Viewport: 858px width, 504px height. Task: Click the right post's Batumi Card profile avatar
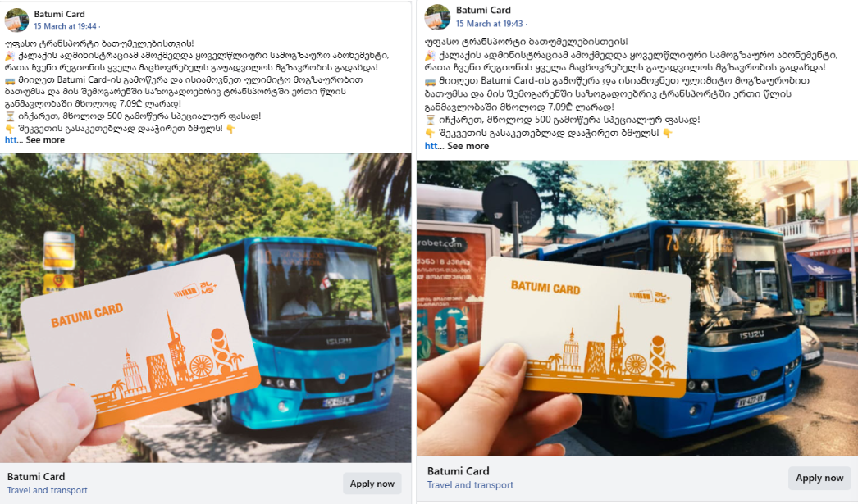pyautogui.click(x=437, y=17)
